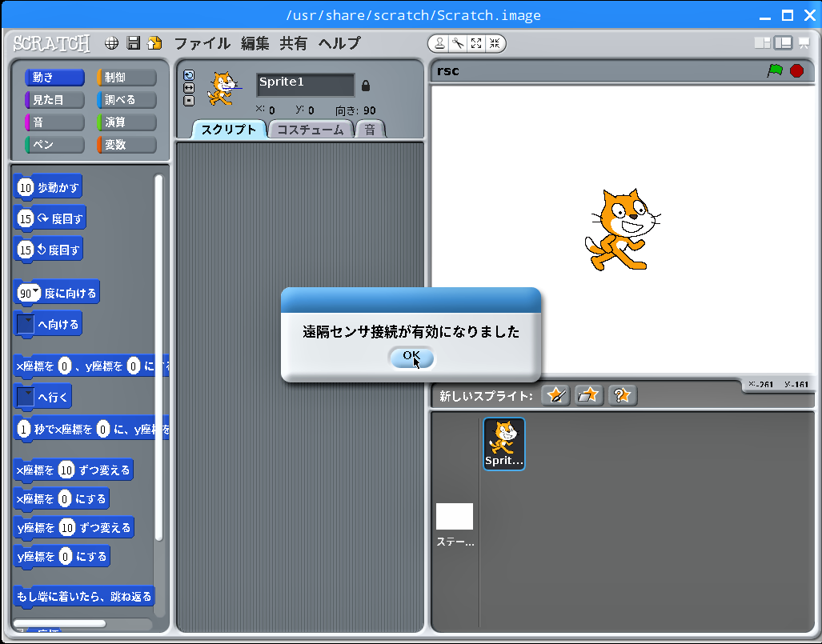Click the 0 field in y座標を0にする block
Image resolution: width=822 pixels, height=644 pixels.
coord(66,556)
